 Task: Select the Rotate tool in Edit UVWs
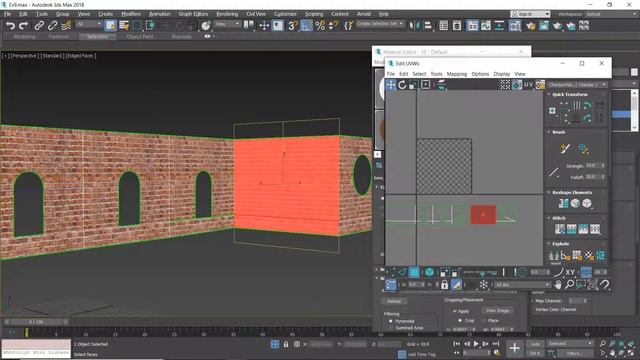402,84
